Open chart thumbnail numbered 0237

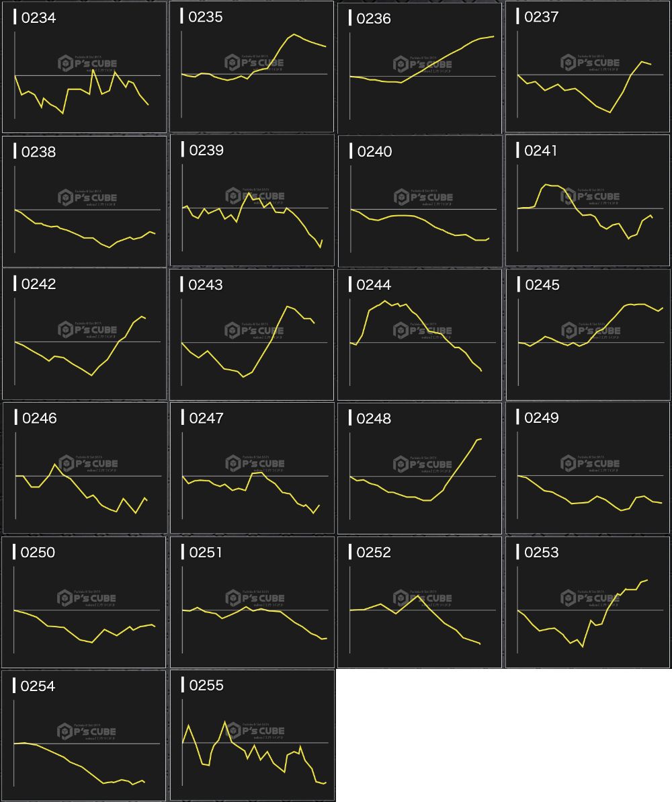click(587, 67)
